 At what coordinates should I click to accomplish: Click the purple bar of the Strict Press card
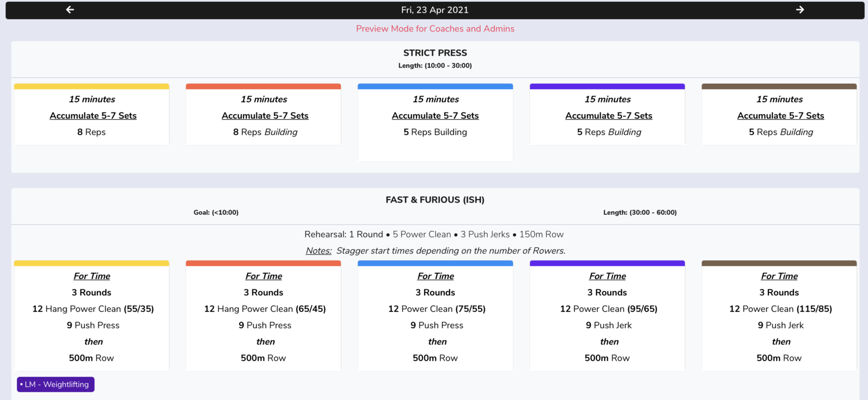tap(607, 86)
